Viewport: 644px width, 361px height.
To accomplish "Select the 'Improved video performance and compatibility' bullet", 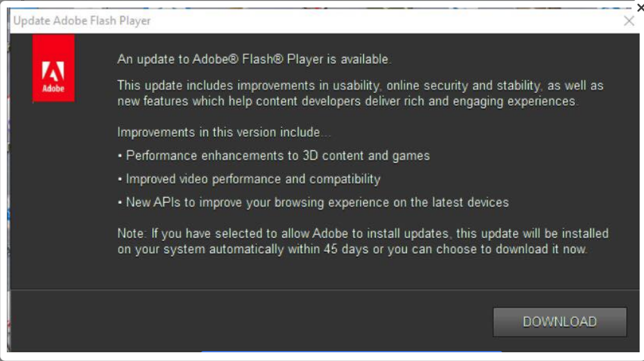I will click(x=253, y=179).
